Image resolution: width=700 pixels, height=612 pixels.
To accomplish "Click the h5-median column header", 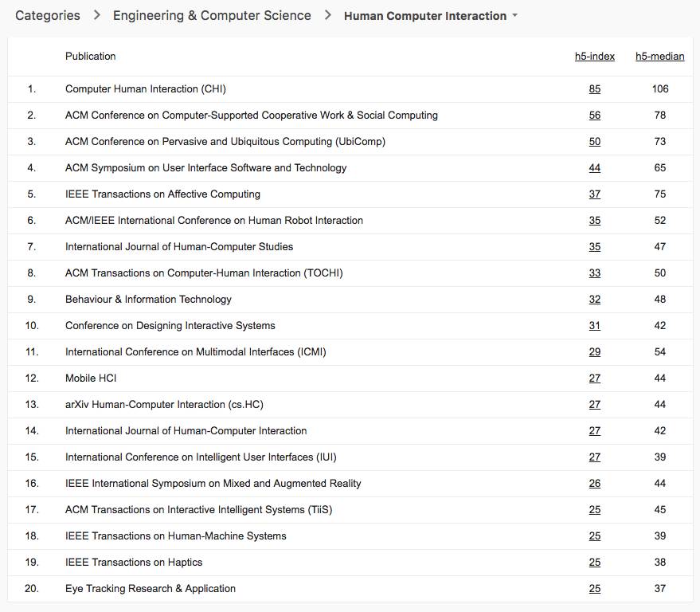I will point(659,57).
